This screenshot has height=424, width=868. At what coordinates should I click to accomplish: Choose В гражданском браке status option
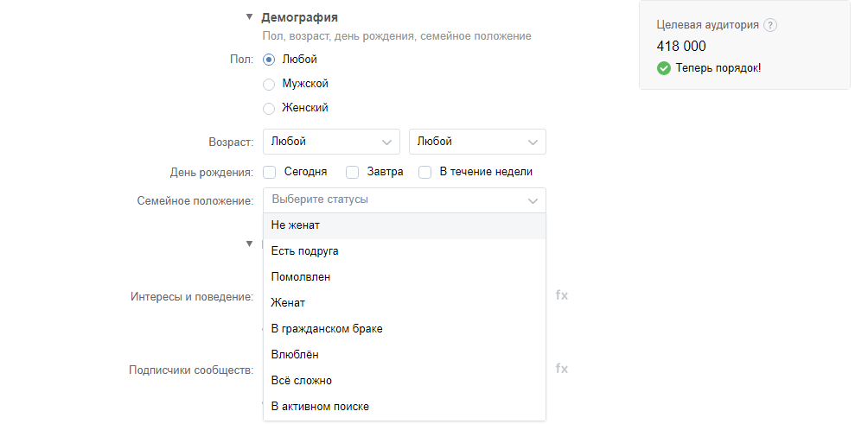click(x=405, y=329)
